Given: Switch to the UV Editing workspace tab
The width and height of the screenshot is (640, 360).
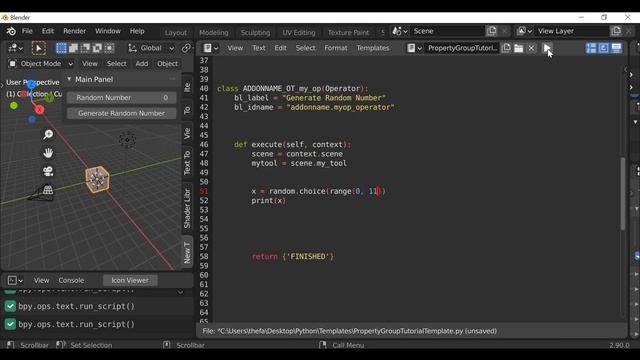Looking at the screenshot, I should point(299,33).
